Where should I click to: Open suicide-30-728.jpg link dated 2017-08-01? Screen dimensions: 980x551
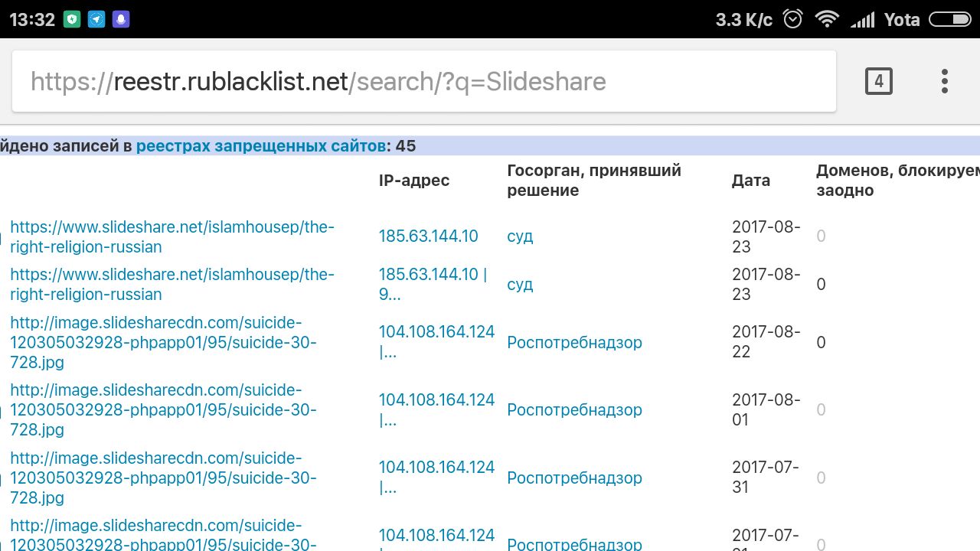click(x=163, y=409)
